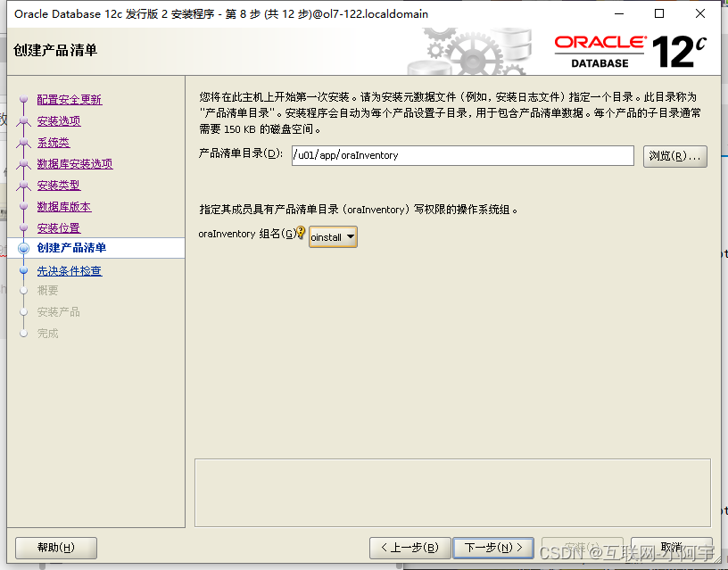The height and width of the screenshot is (570, 728).
Task: Go to the 数据库安装选项 step
Action: pyautogui.click(x=75, y=164)
